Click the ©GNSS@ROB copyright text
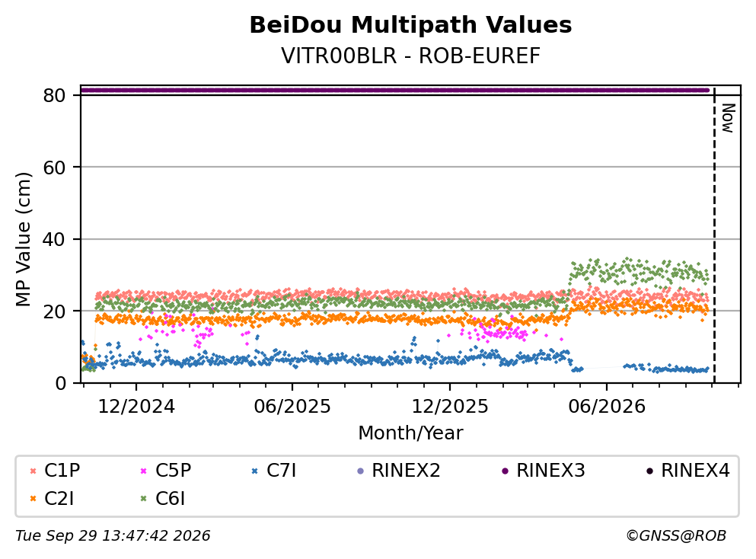The image size is (756, 559). tap(676, 535)
